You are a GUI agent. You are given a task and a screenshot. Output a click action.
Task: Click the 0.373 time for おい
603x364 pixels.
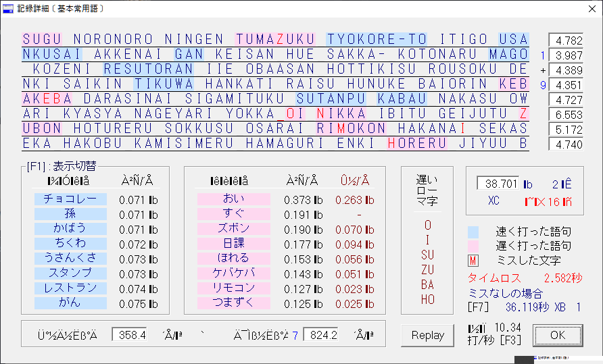(303, 200)
